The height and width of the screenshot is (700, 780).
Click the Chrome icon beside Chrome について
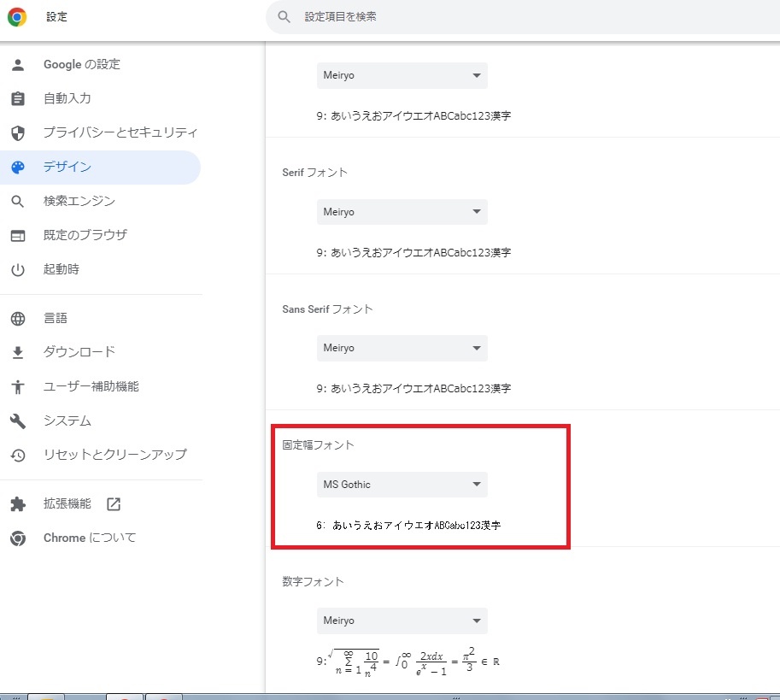18,538
